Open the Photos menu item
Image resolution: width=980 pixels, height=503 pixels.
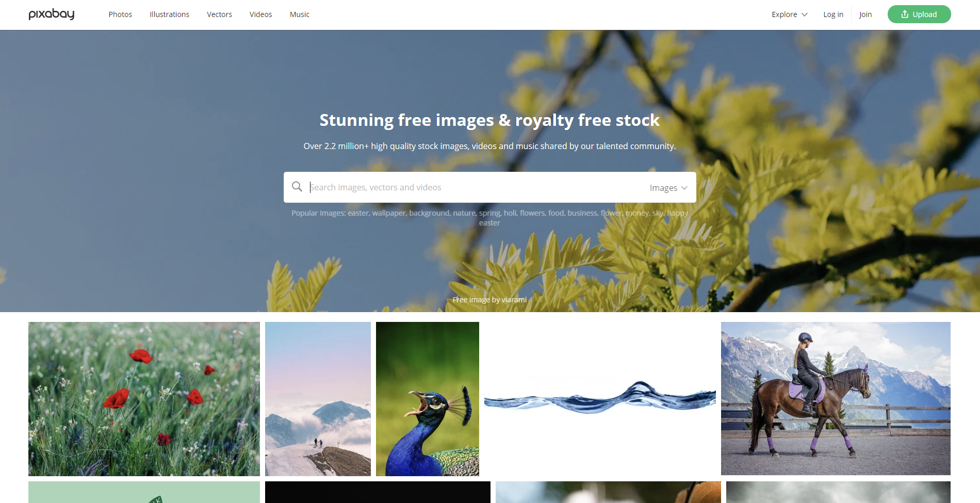tap(120, 14)
